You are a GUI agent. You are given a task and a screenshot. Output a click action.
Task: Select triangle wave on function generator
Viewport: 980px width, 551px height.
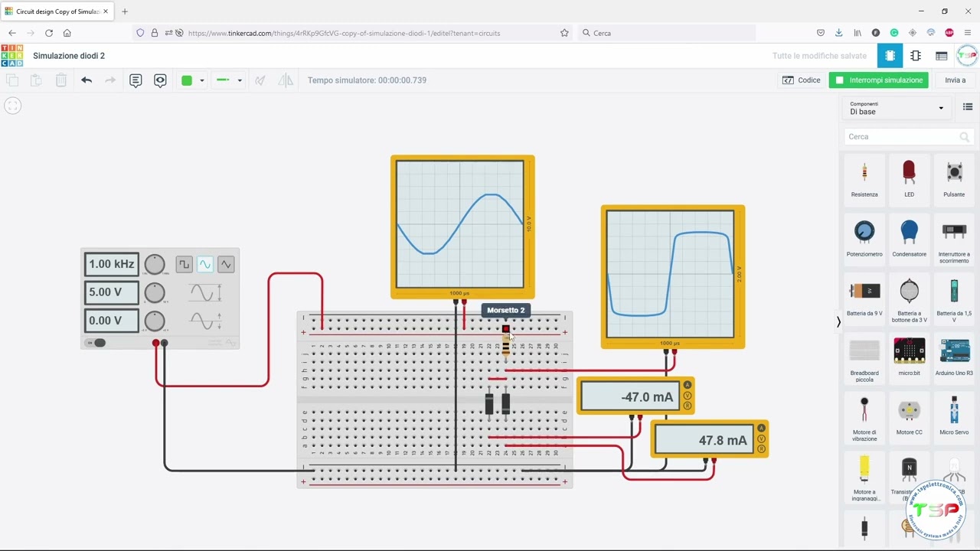click(x=226, y=264)
